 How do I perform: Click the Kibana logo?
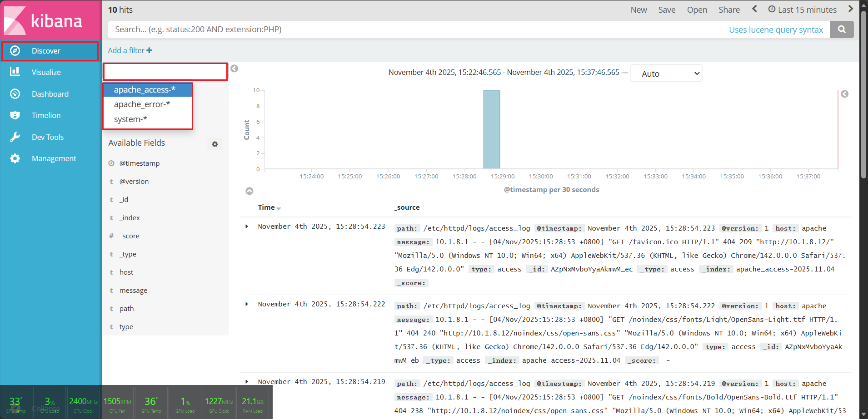pyautogui.click(x=44, y=21)
